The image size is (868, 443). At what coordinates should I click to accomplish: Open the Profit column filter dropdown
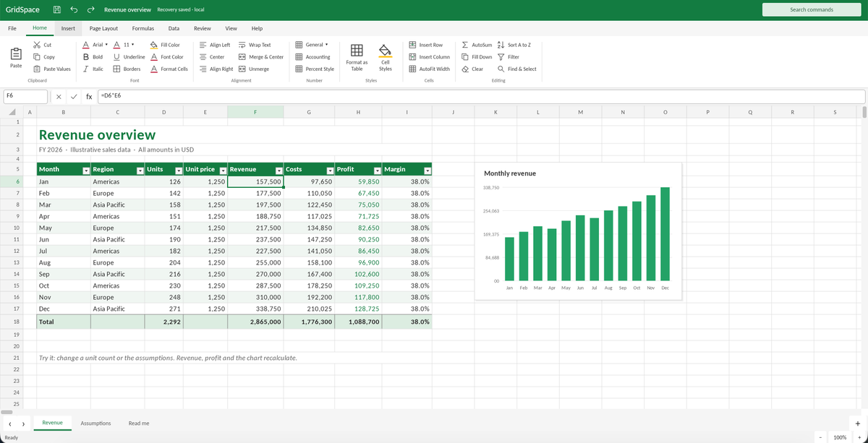coord(377,170)
